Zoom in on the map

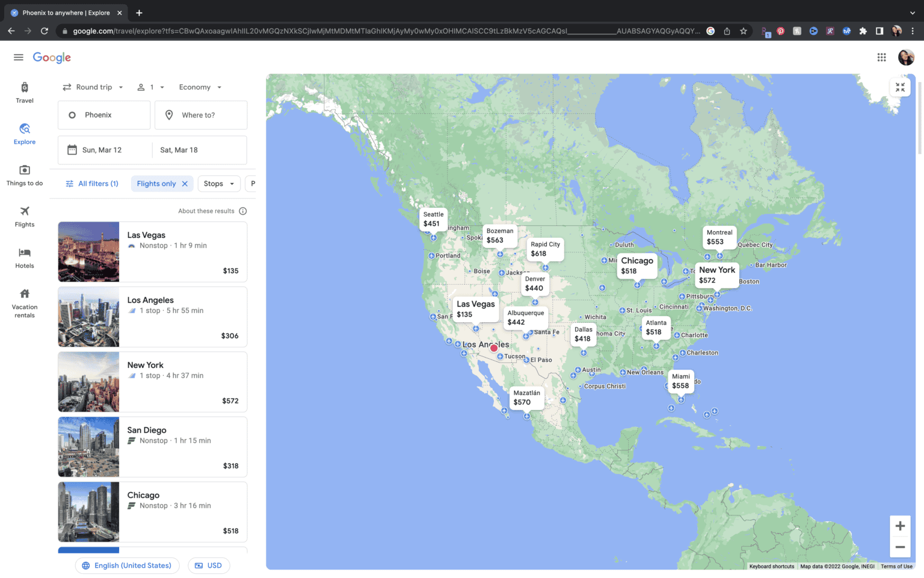click(x=900, y=526)
